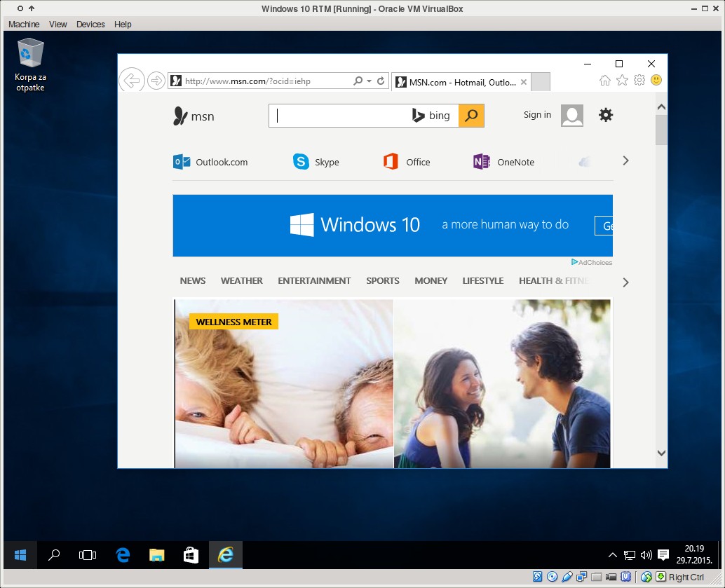Screen dimensions: 725x588
Task: Go to the SPORTS section
Action: click(x=383, y=280)
